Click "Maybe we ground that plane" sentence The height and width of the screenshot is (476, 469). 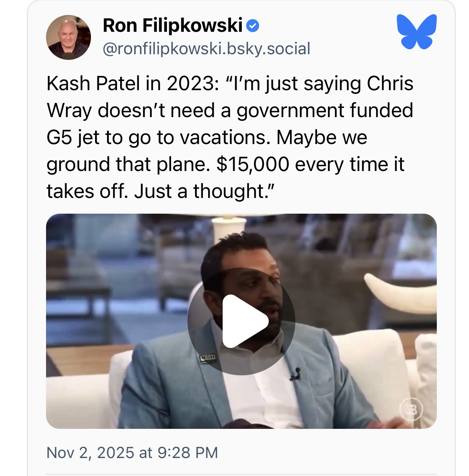[x=322, y=137]
